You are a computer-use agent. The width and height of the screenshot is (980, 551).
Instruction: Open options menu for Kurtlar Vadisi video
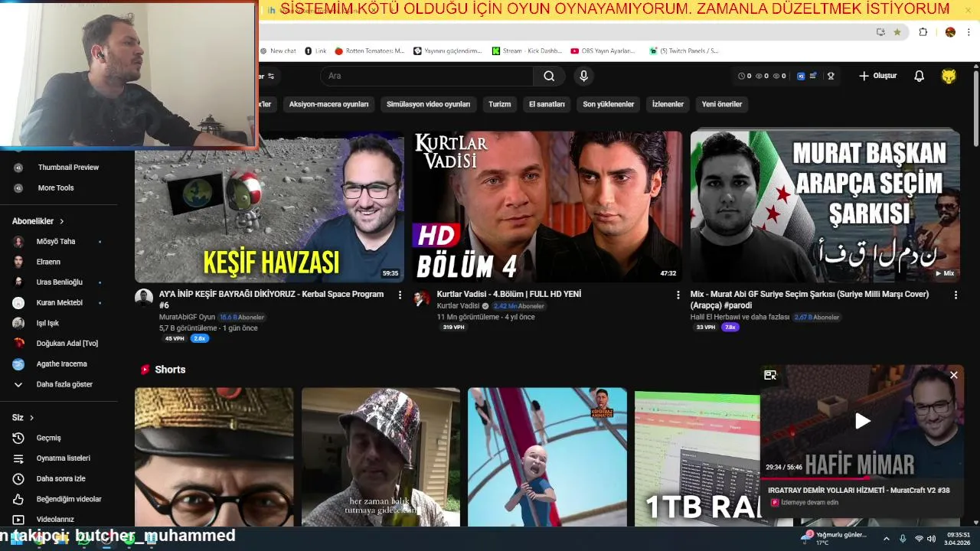tap(678, 295)
